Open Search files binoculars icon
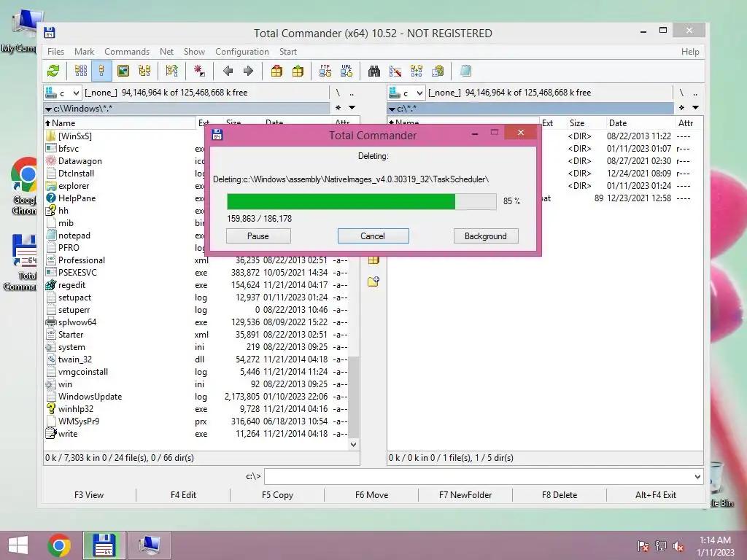The height and width of the screenshot is (560, 747). [x=374, y=71]
